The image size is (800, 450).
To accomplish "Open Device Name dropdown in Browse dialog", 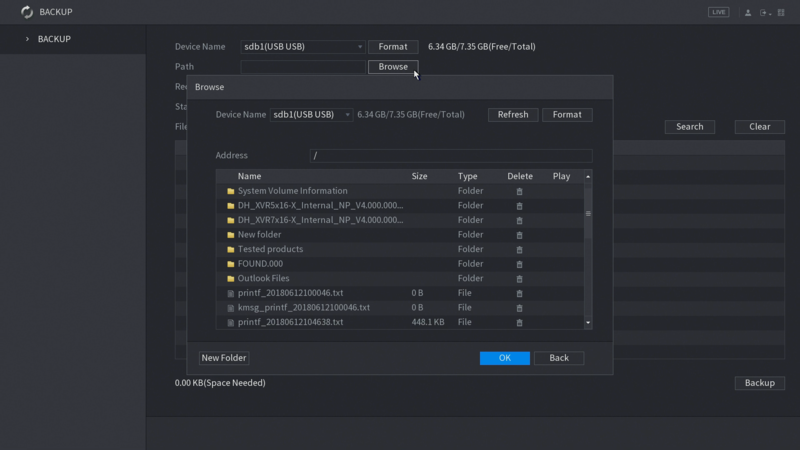I will pyautogui.click(x=311, y=115).
